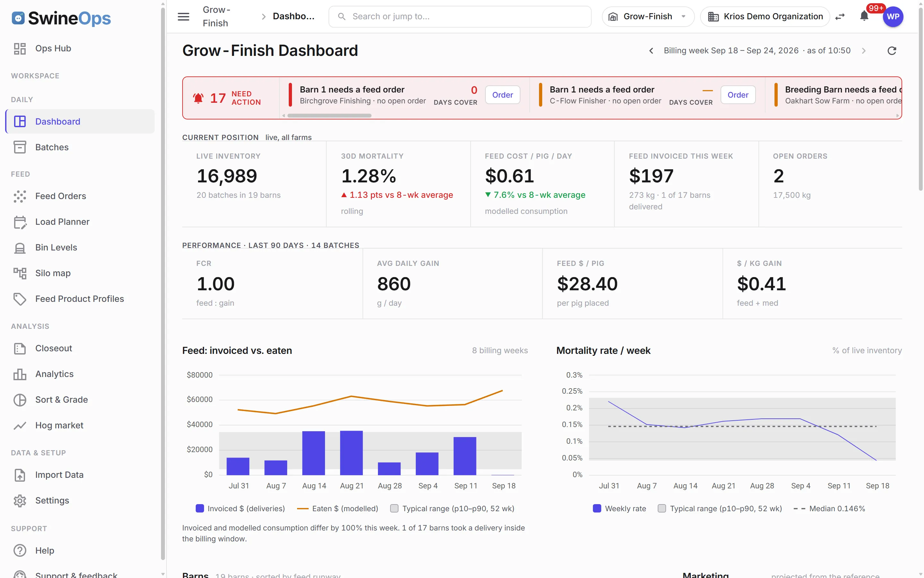Screen dimensions: 924x578
Task: Go to previous billing week
Action: pyautogui.click(x=651, y=50)
